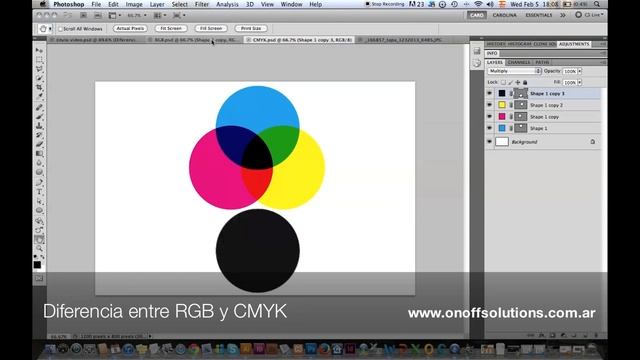Select the Type tool
The height and width of the screenshot is (360, 640).
coord(39,192)
